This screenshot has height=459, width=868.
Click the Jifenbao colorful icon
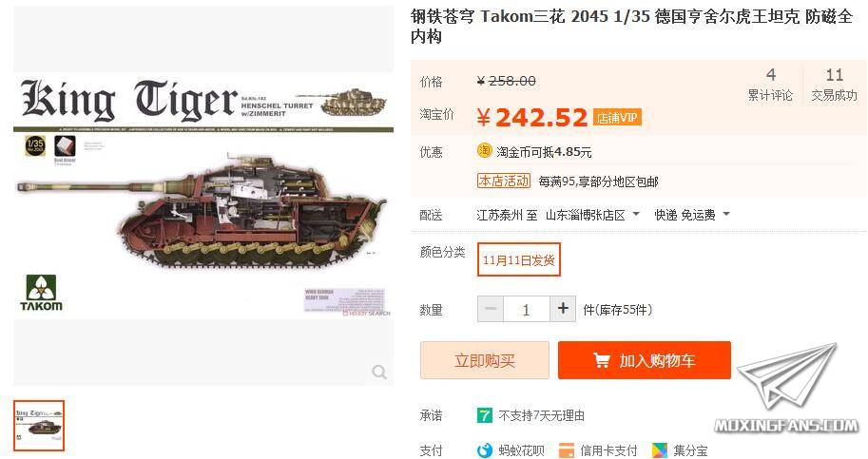[x=659, y=450]
